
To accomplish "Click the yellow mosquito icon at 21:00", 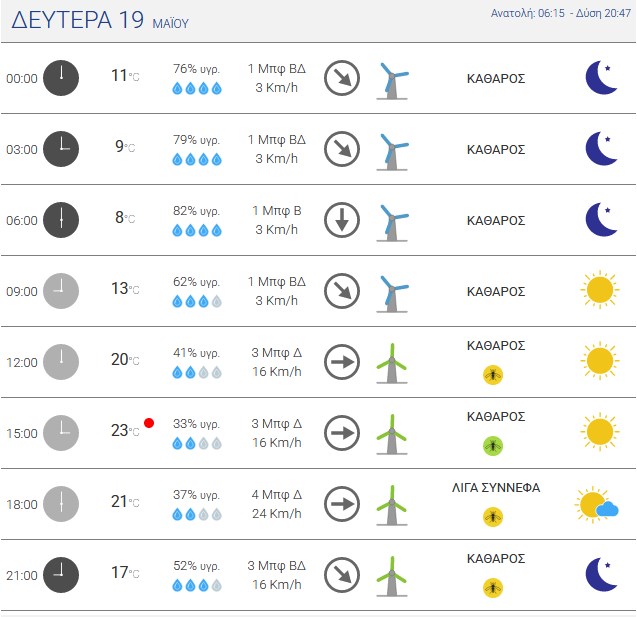I will pos(493,588).
